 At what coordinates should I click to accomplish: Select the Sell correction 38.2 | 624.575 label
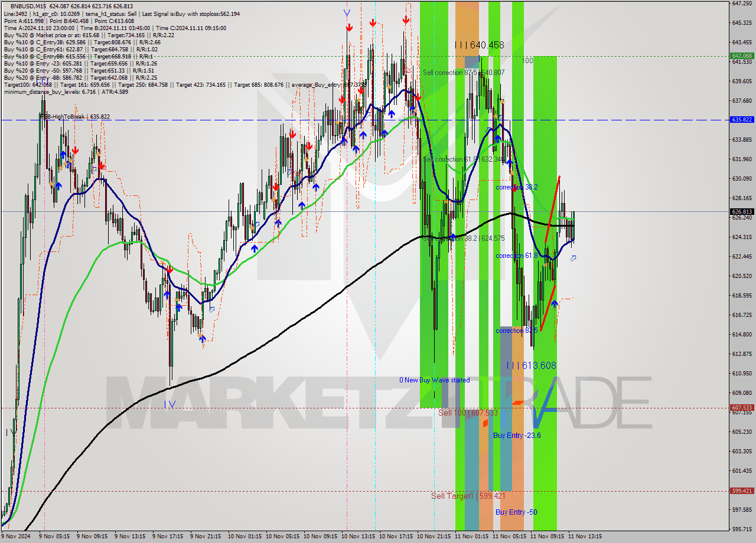pyautogui.click(x=464, y=238)
